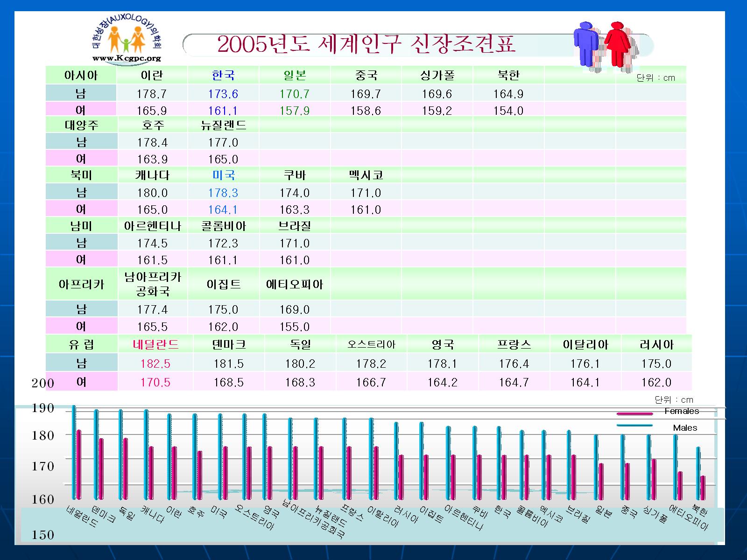The width and height of the screenshot is (747, 560).
Task: Select Denmark male height 181.5
Action: pos(229,364)
